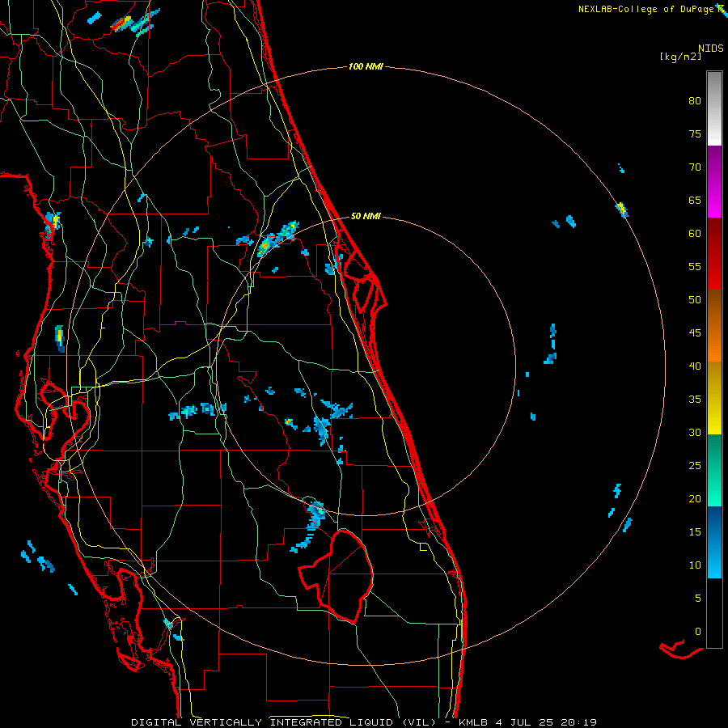
Task: Click the 75 value on the scale
Action: coord(695,133)
